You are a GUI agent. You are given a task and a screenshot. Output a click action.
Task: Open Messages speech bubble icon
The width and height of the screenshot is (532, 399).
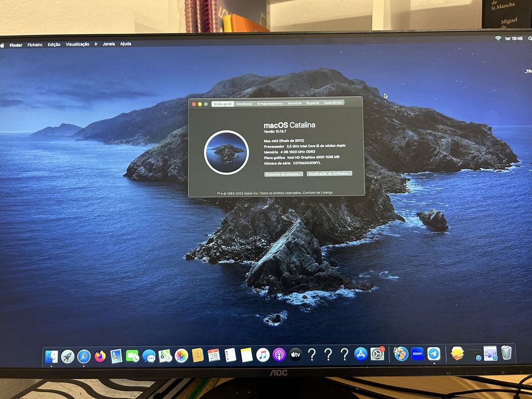point(149,356)
